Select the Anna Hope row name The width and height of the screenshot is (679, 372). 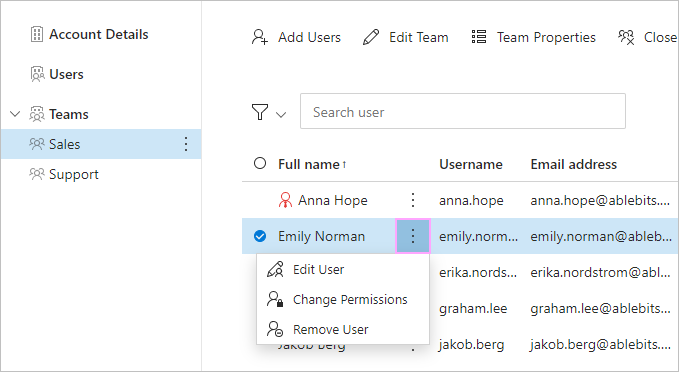(333, 201)
